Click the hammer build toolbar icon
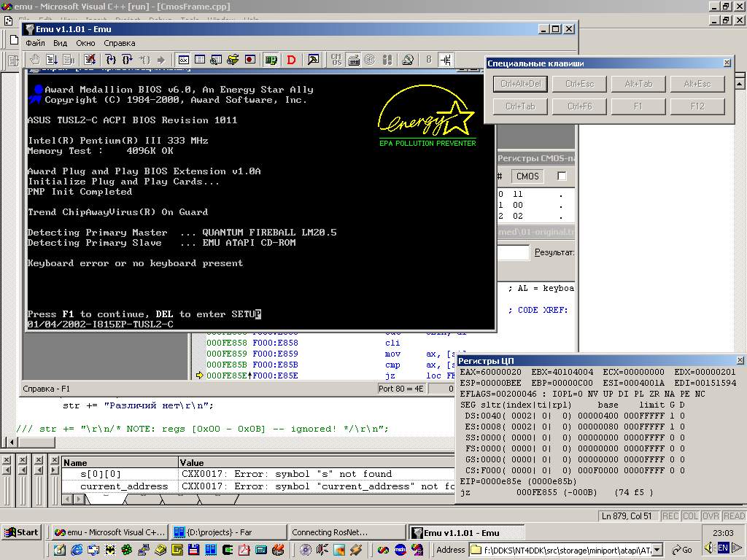This screenshot has height=560, width=747. click(x=313, y=60)
